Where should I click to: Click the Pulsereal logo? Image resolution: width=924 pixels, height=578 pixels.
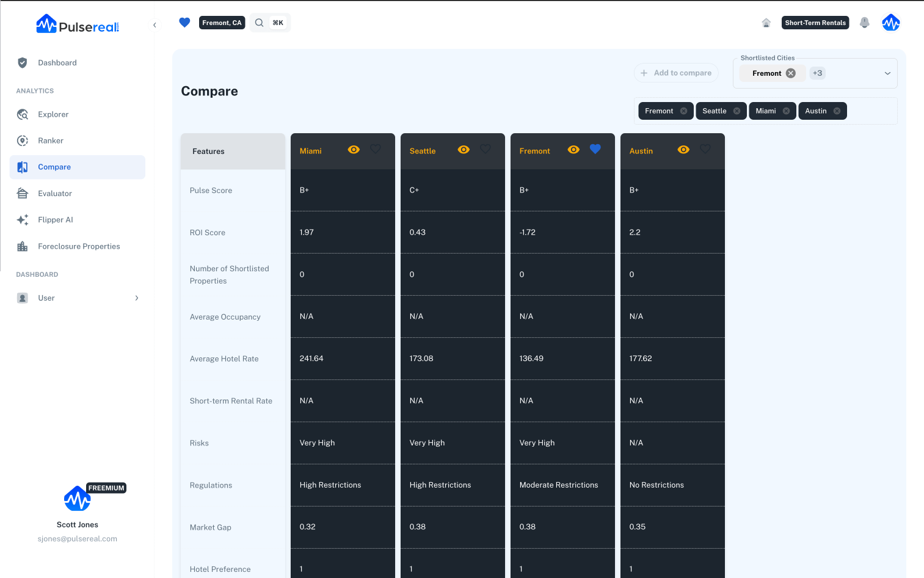coord(78,24)
